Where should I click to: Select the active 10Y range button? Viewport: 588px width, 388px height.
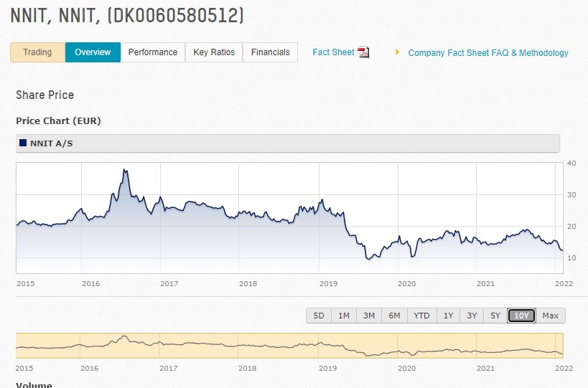click(x=521, y=316)
